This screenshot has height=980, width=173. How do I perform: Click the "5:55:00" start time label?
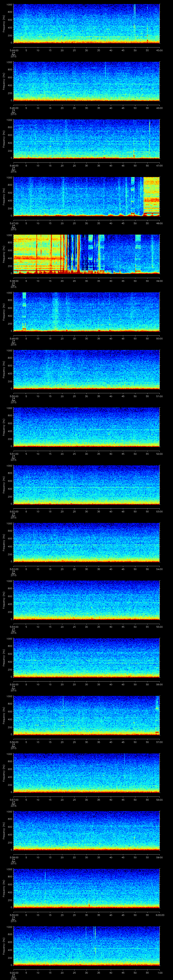pyautogui.click(x=13, y=685)
